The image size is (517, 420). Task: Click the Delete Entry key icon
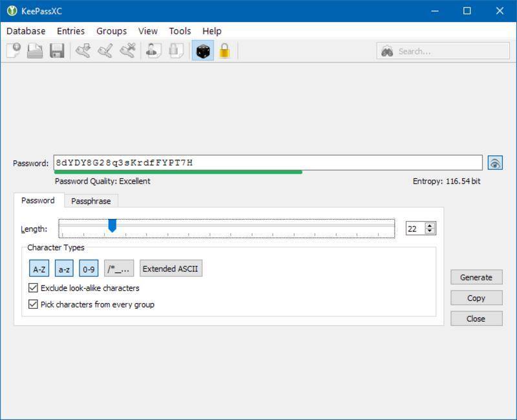pos(128,51)
